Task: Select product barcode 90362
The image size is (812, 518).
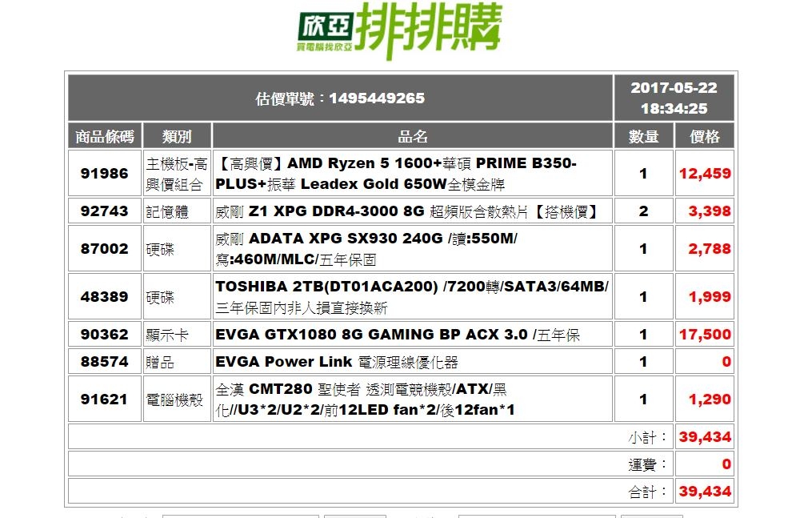Action: [x=105, y=335]
